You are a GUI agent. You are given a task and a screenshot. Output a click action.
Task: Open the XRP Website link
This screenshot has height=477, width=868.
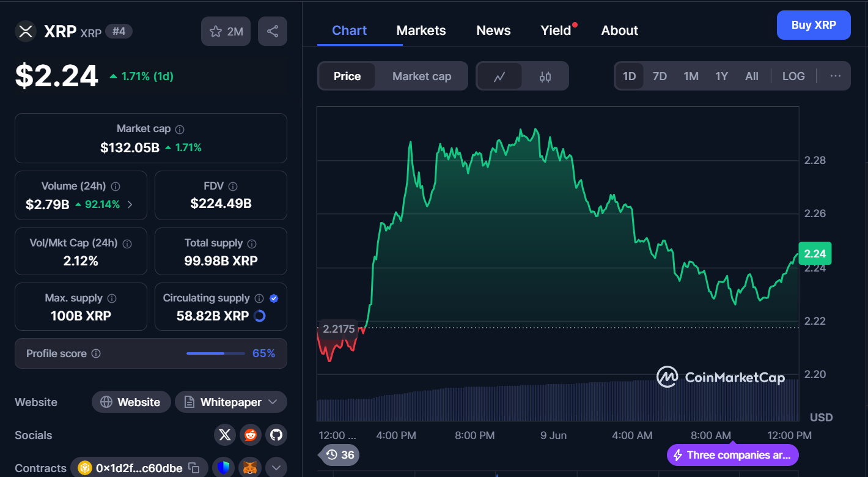131,402
